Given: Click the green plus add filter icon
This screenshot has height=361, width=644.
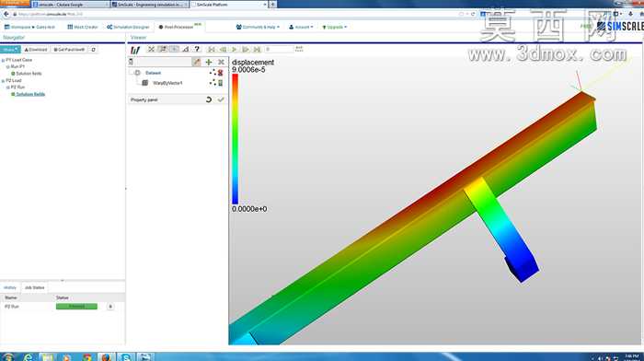Looking at the screenshot, I should point(209,62).
